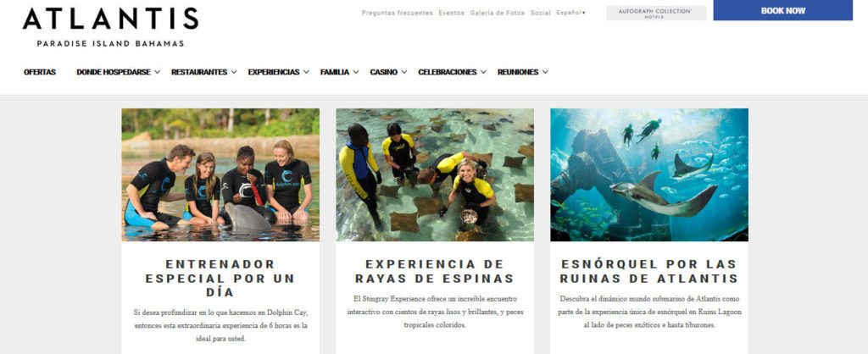868x354 pixels.
Task: Click the dolphin trainer photo thumbnail
Action: pos(220,174)
